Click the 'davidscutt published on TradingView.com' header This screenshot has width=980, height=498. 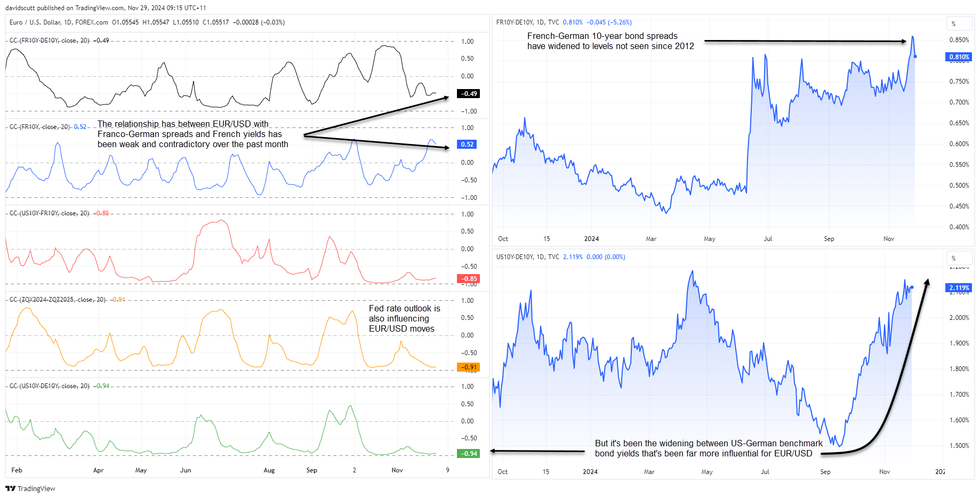pos(106,8)
